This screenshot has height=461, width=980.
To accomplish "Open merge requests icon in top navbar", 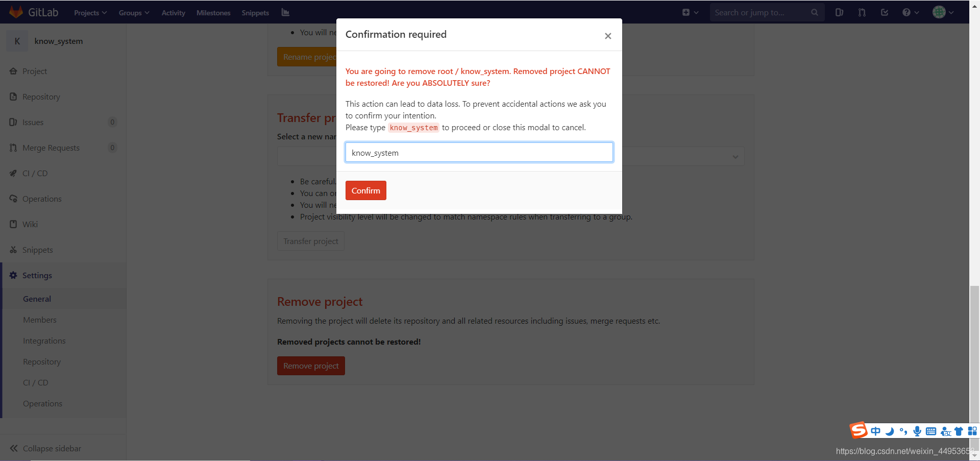I will 862,12.
